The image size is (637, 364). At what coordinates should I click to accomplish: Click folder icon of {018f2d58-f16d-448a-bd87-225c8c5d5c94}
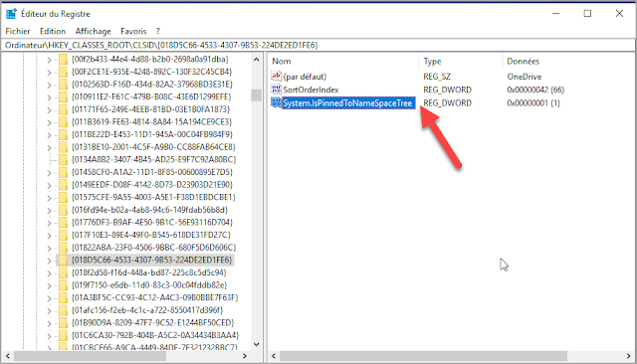[63, 273]
